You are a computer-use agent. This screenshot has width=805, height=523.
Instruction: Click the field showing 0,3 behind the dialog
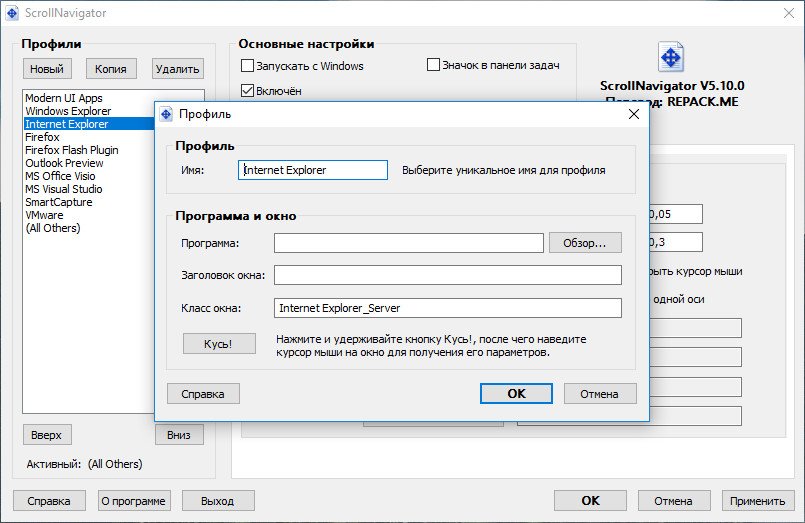click(676, 242)
